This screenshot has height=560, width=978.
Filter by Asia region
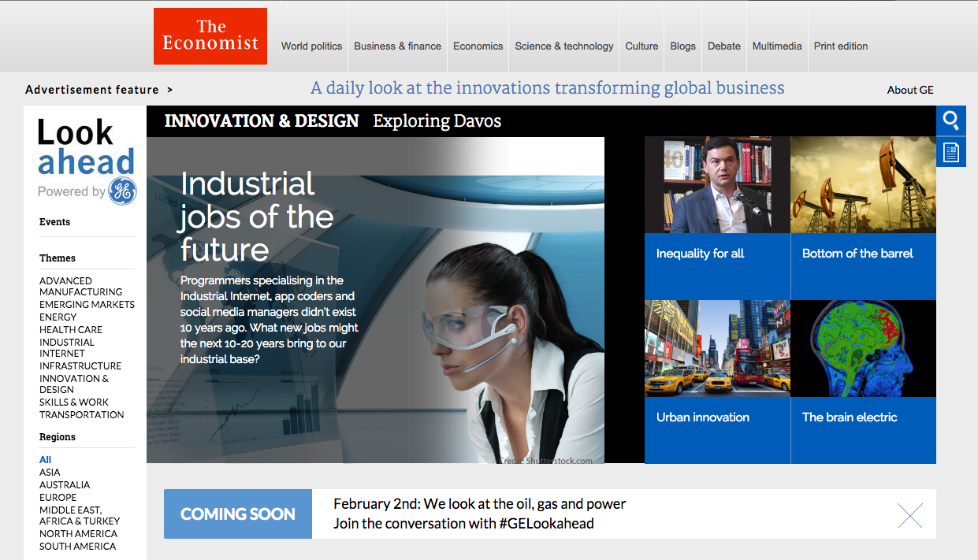coord(50,472)
